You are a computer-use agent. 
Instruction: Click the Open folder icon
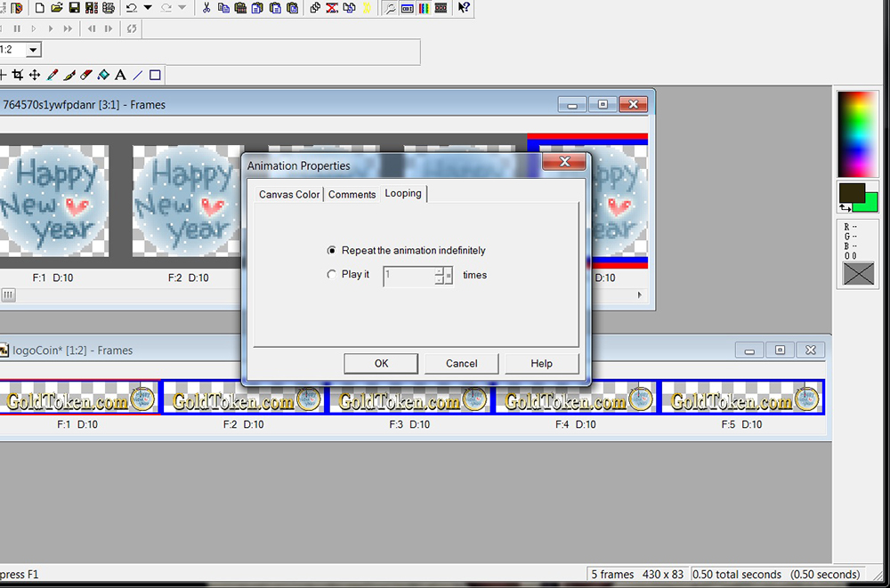pyautogui.click(x=57, y=8)
